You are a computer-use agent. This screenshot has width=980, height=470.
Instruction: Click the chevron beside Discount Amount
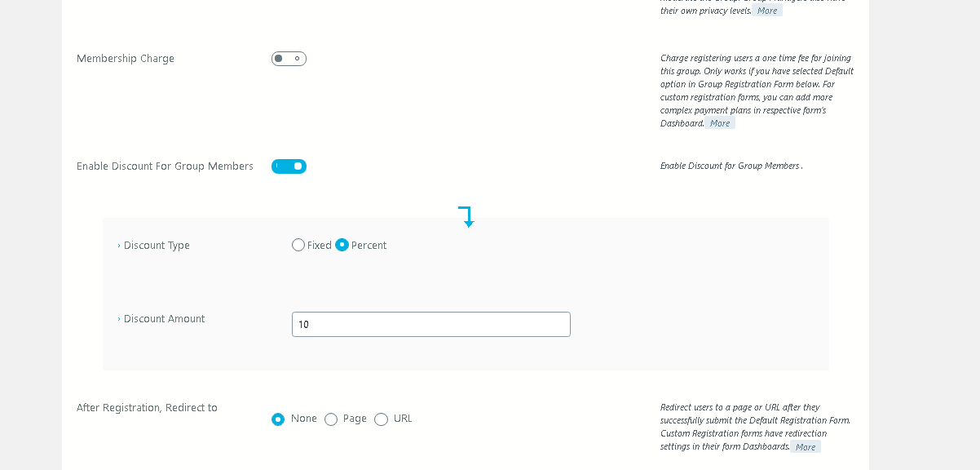coord(119,319)
